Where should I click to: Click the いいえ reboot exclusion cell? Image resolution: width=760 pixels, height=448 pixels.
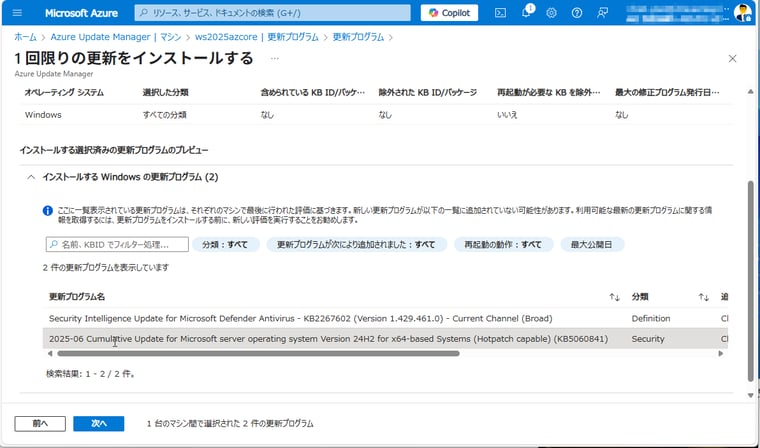507,115
